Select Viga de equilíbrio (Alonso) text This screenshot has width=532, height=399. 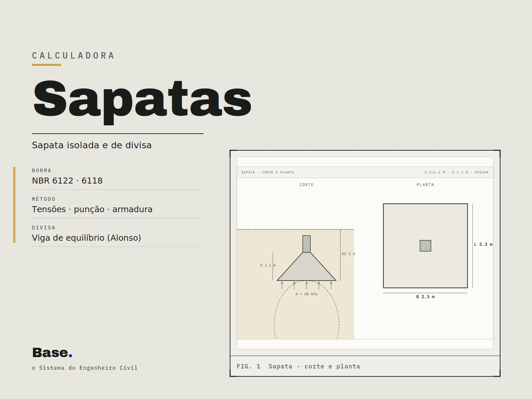point(86,238)
